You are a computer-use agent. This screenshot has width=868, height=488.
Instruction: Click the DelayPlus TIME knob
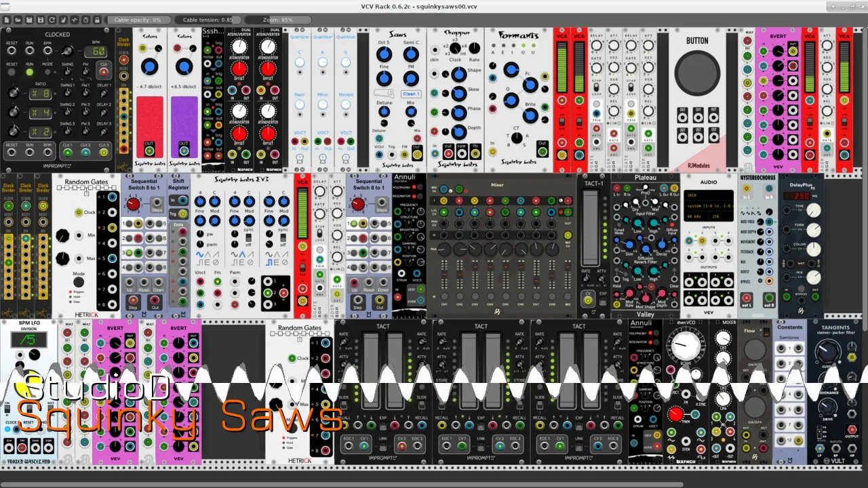point(814,210)
